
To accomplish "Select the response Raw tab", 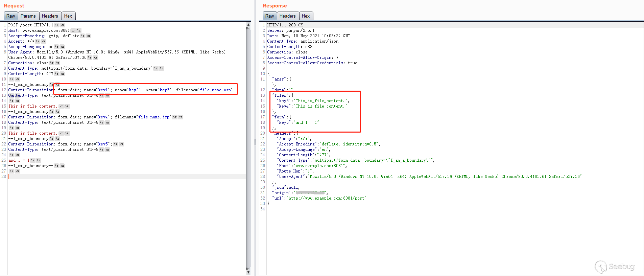I will tap(269, 16).
